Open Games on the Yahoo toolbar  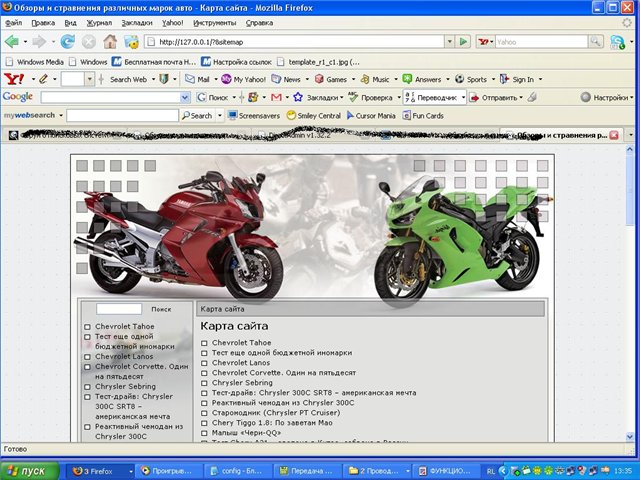coord(330,79)
